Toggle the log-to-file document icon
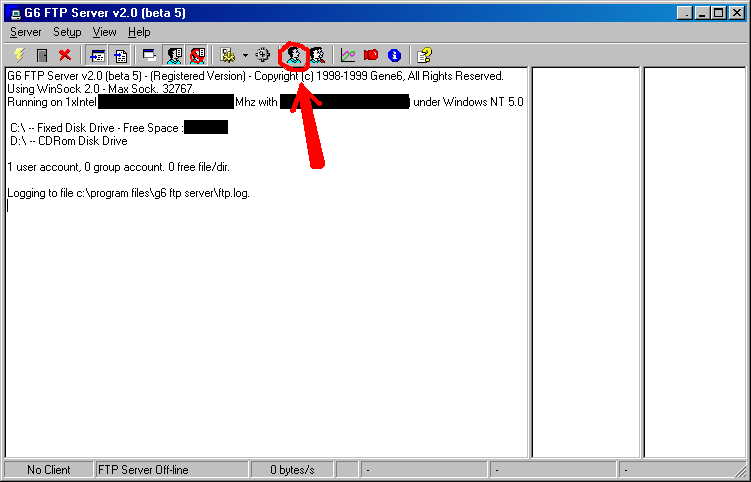751x482 pixels. [121, 56]
